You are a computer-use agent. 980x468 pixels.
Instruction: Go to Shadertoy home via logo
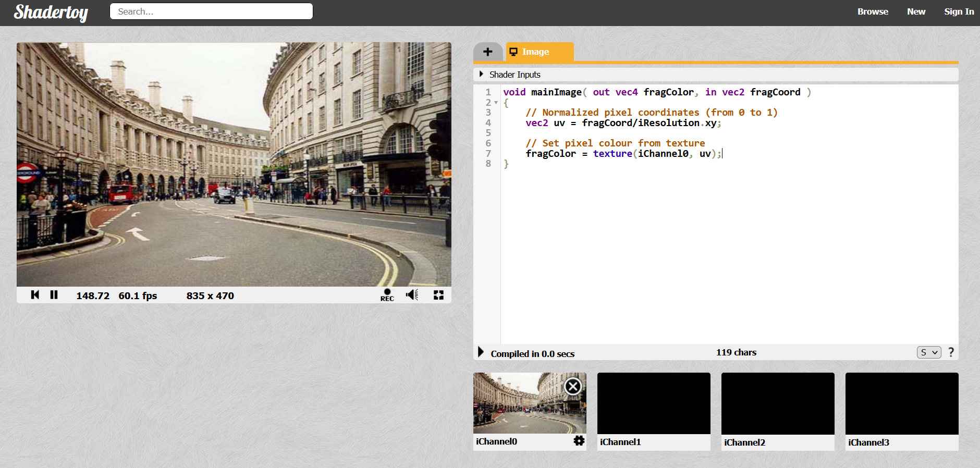tap(51, 12)
